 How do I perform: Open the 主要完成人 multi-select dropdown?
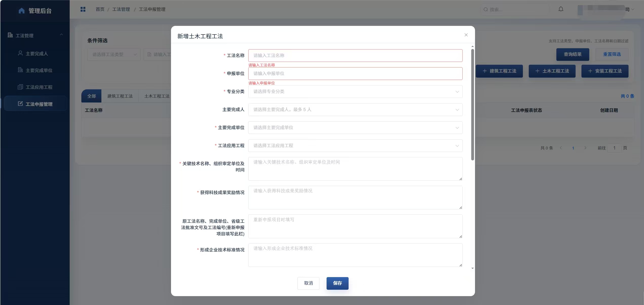tap(355, 110)
